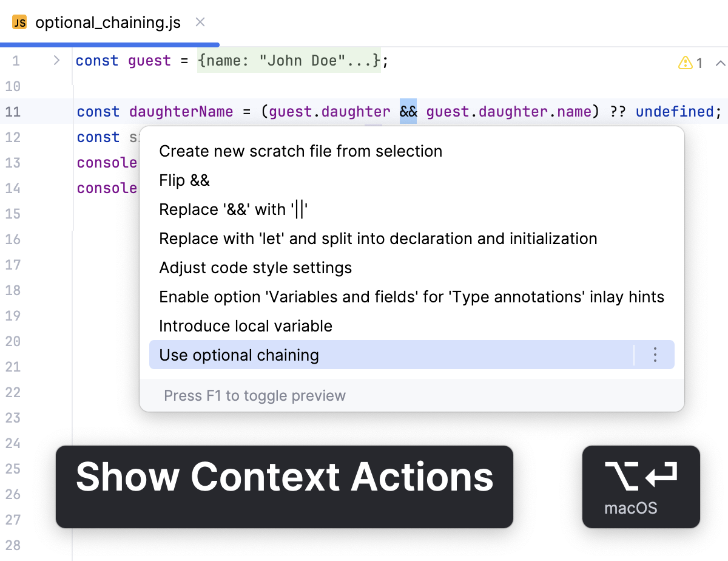
Task: Select 'Create new scratch file from selection'
Action: coord(300,151)
